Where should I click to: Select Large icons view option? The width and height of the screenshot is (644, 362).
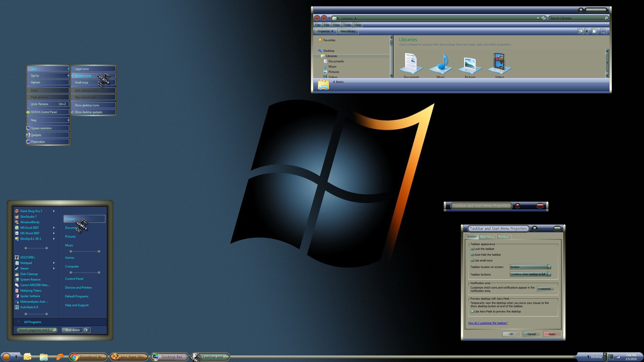[x=93, y=69]
